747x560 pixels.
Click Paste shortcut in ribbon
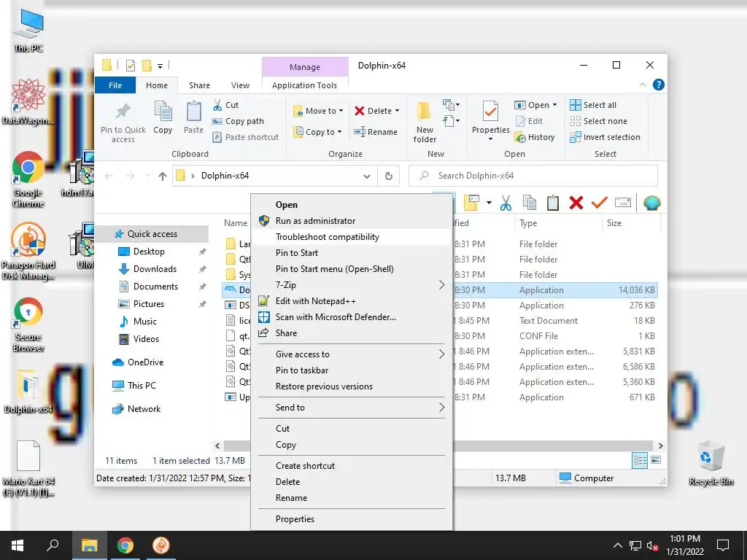pyautogui.click(x=245, y=137)
